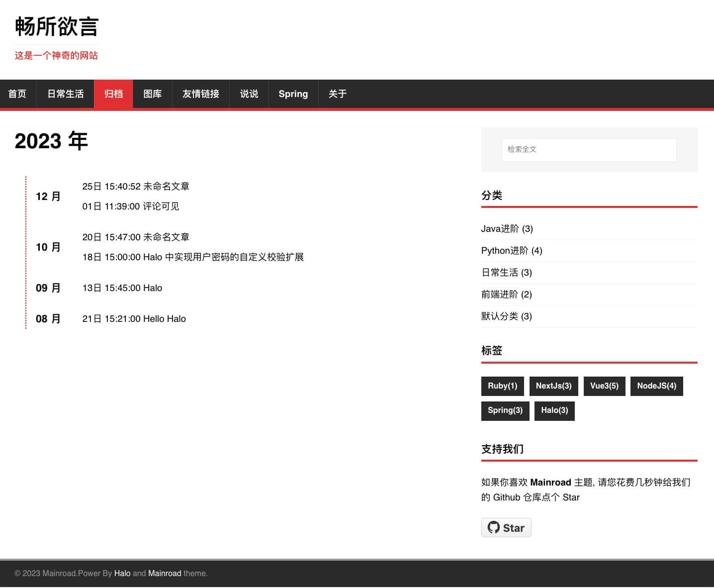
Task: Click the GitHub Star button
Action: click(506, 528)
